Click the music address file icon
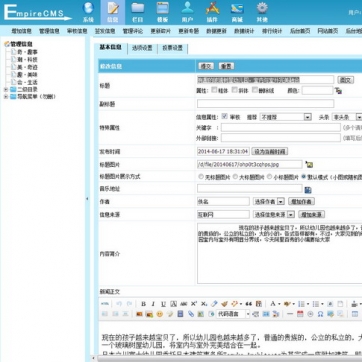The height and width of the screenshot is (362, 362). pos(308,190)
